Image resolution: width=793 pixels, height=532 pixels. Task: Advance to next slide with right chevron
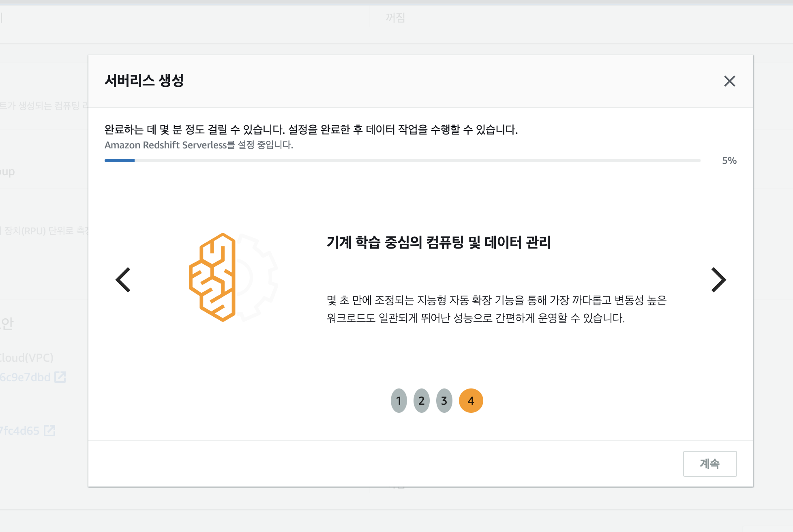(718, 280)
